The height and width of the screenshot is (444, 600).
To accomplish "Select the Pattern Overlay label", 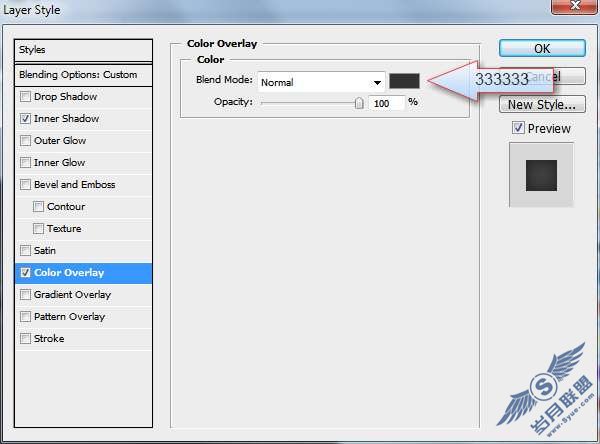I will coord(69,317).
